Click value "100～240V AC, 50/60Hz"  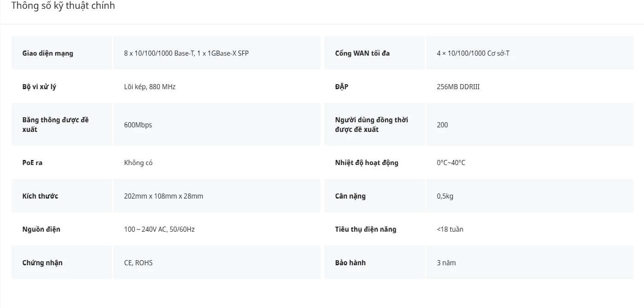tap(159, 229)
